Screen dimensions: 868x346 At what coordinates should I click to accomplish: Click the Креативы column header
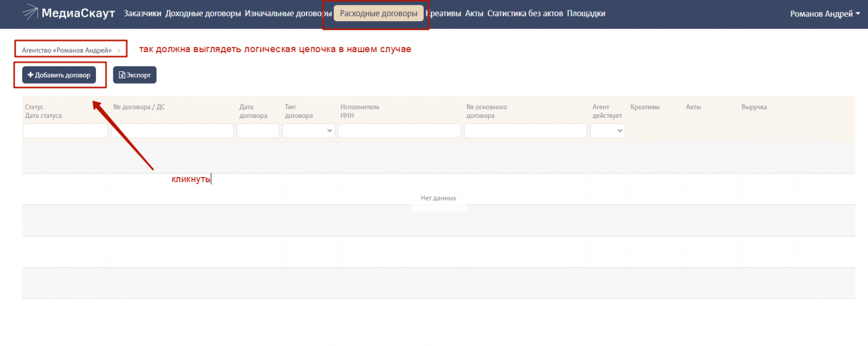pyautogui.click(x=645, y=107)
